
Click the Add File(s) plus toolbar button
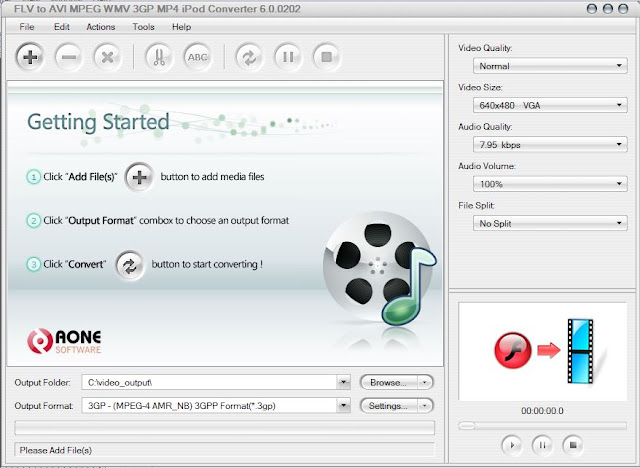click(30, 57)
